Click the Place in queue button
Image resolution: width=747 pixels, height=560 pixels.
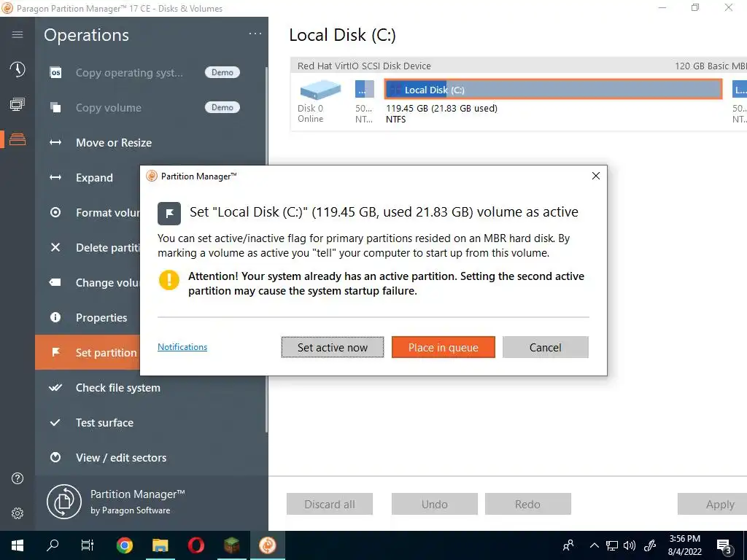pos(443,347)
